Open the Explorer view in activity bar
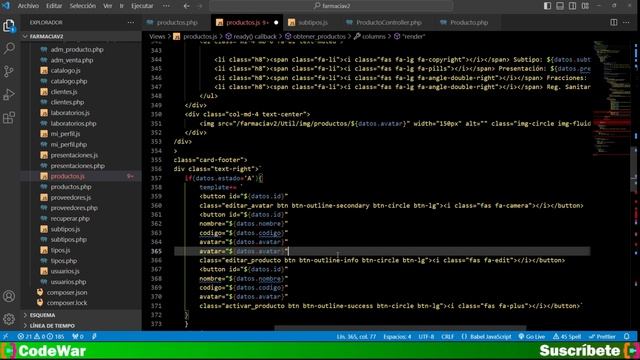640x360 pixels. (x=9, y=25)
